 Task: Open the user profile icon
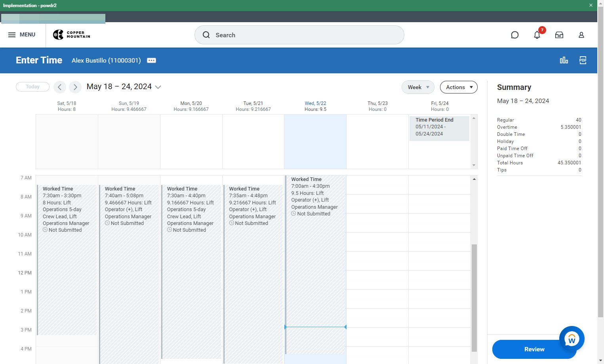pyautogui.click(x=581, y=35)
